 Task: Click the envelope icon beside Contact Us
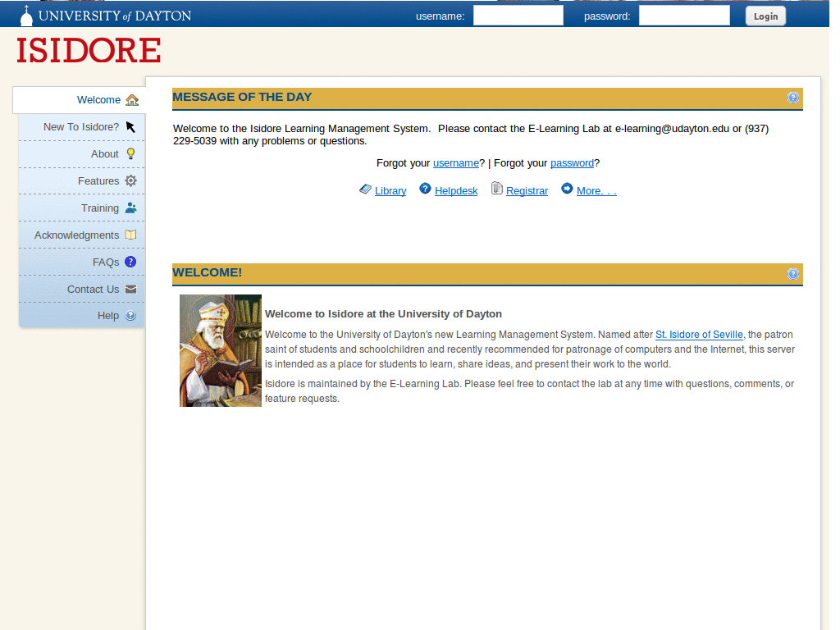click(x=130, y=289)
